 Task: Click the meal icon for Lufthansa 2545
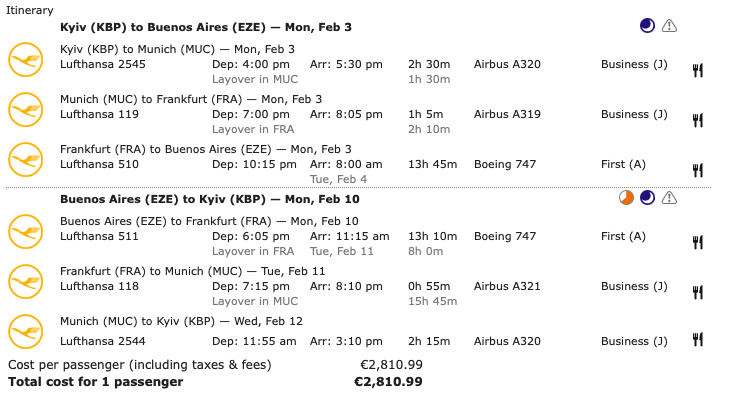(698, 70)
